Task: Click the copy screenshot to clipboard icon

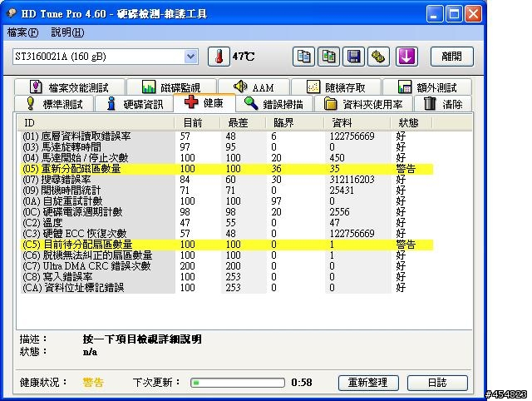Action: point(328,57)
